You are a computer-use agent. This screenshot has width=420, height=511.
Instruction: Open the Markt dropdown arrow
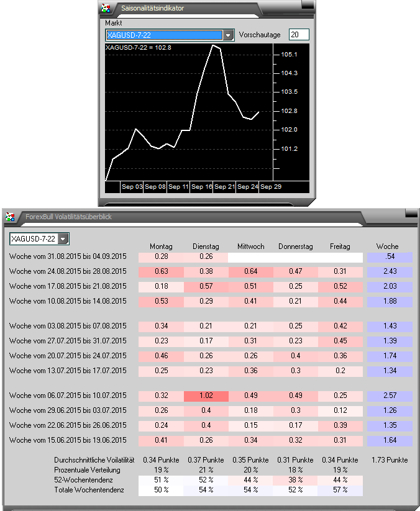tap(228, 35)
